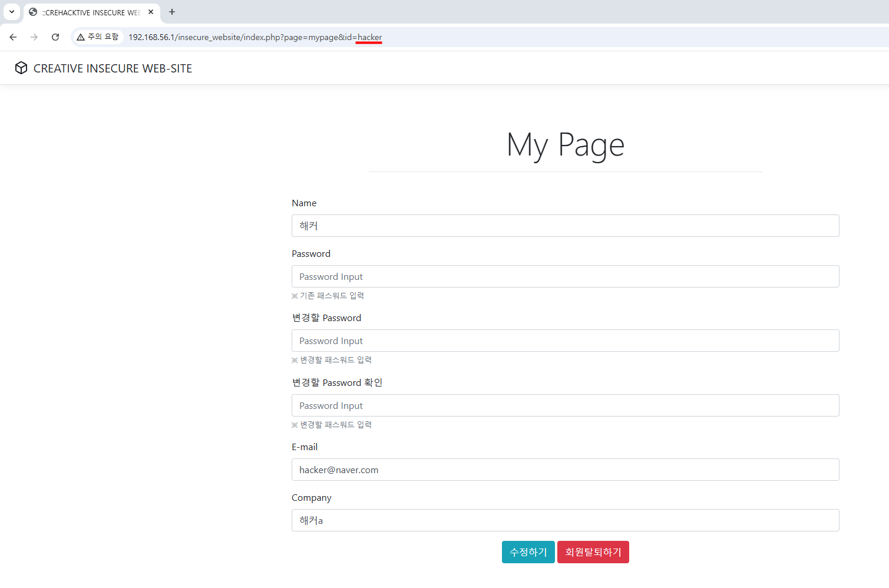Click the 수정하기 button
889x588 pixels.
click(528, 552)
